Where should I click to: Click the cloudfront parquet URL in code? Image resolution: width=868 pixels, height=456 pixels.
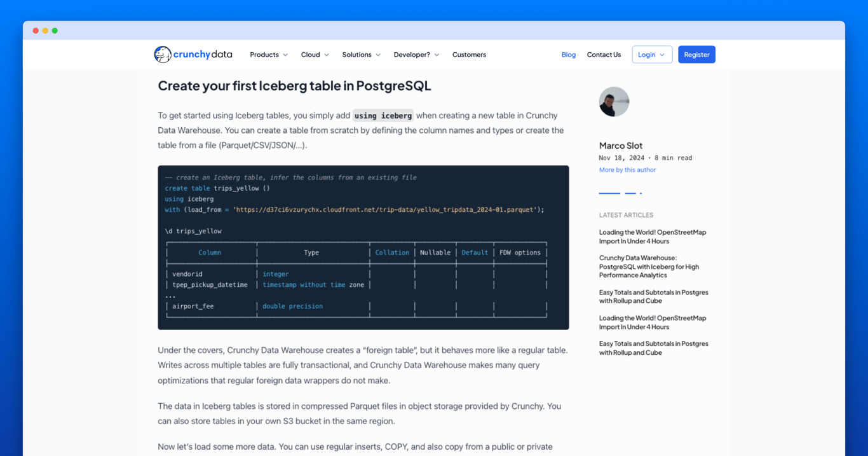click(386, 210)
